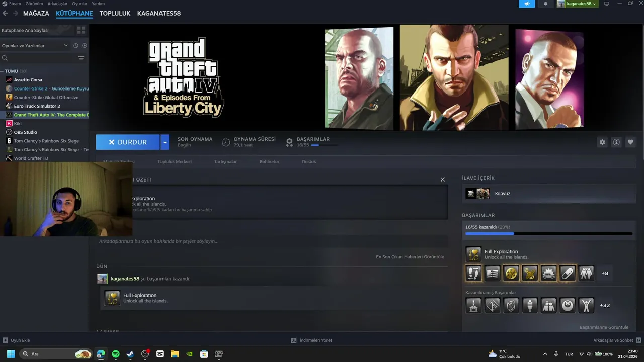
Task: Click achievements progress bar under BAŞARIMLAR header
Action: (x=549, y=233)
